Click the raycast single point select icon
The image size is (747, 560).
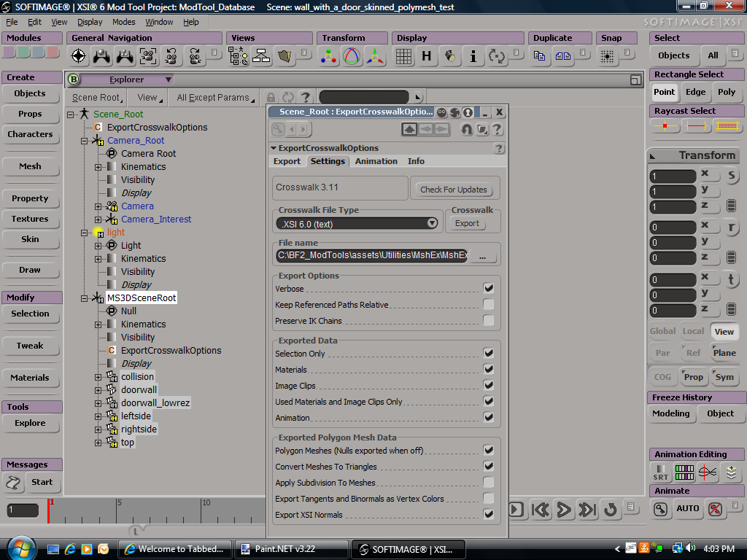(665, 126)
